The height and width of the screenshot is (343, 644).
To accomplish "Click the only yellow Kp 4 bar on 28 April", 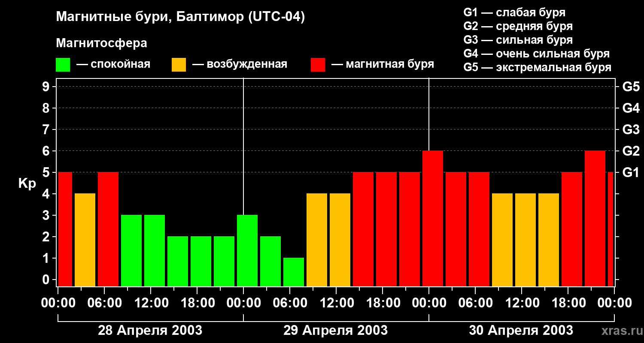I will 85,240.
